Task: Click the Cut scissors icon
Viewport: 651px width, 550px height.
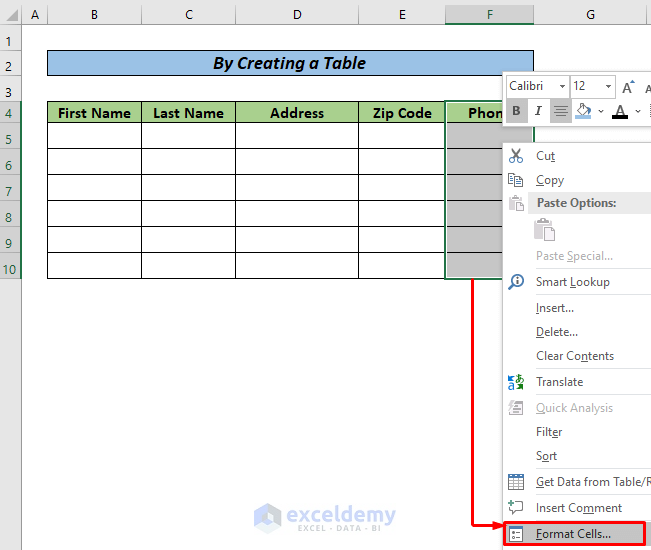Action: [x=516, y=156]
